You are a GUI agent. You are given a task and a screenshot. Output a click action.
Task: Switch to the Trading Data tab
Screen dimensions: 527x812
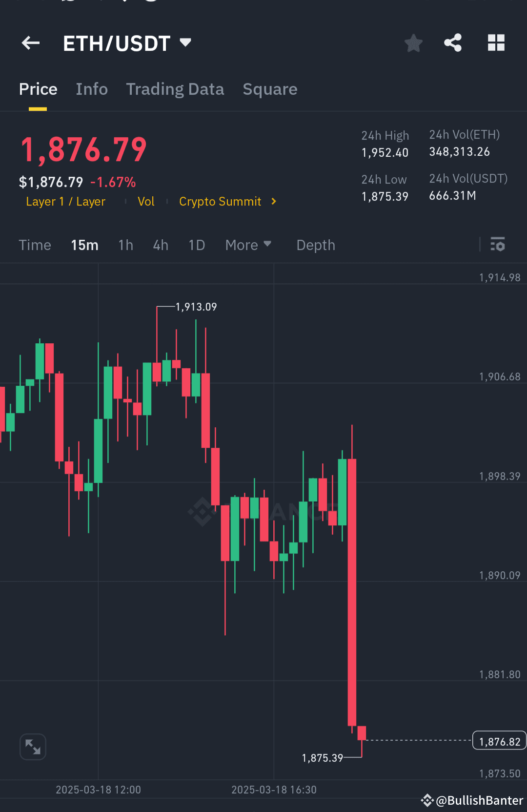(x=175, y=89)
